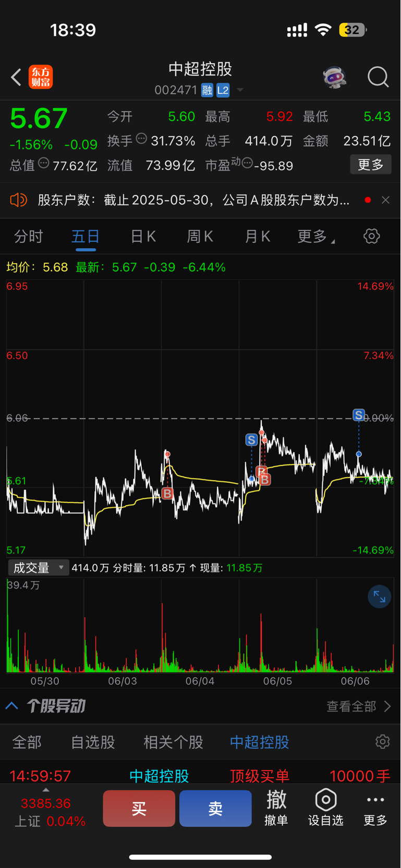Tap the 5.67 current price

(39, 119)
